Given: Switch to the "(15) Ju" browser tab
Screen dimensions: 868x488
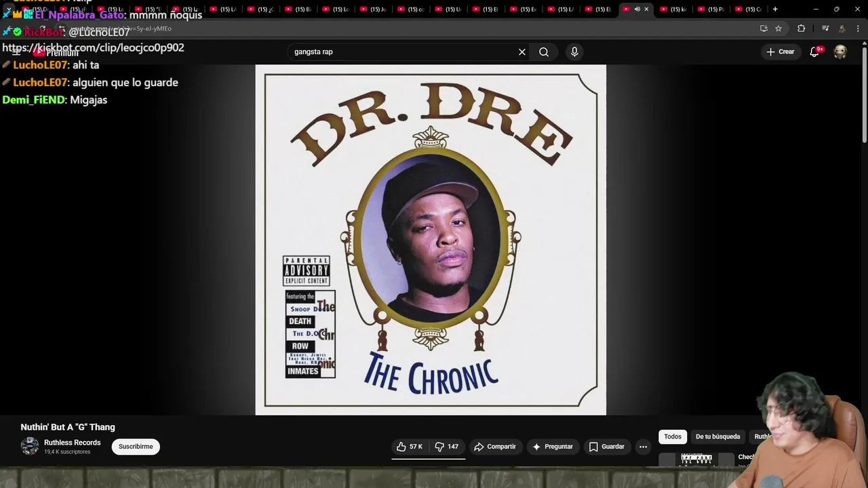Looking at the screenshot, I should coord(373,9).
